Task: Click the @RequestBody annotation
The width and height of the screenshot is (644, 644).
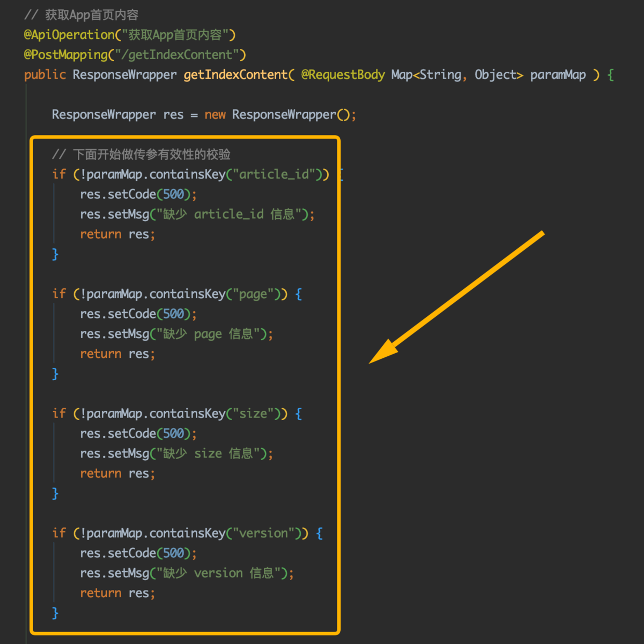Action: (343, 75)
